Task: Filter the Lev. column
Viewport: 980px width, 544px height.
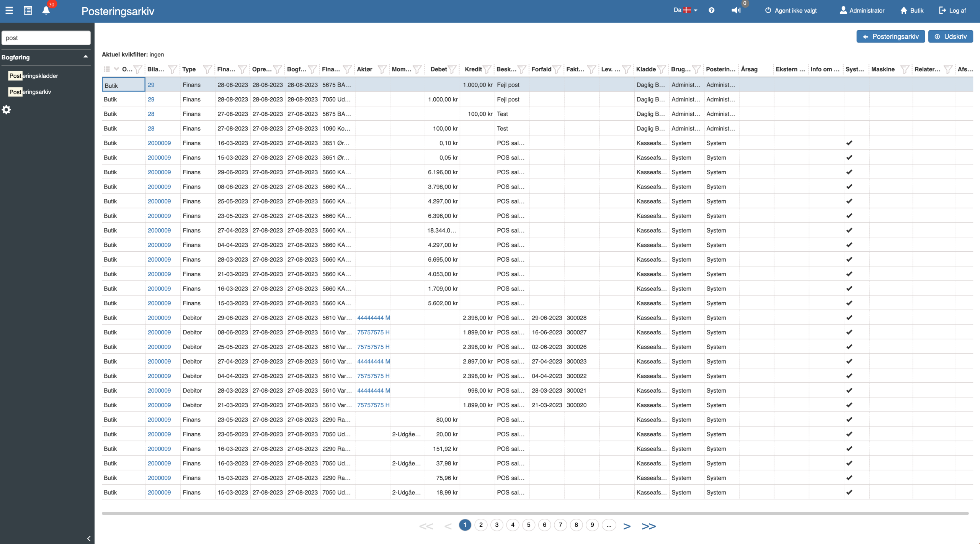Action: click(627, 69)
